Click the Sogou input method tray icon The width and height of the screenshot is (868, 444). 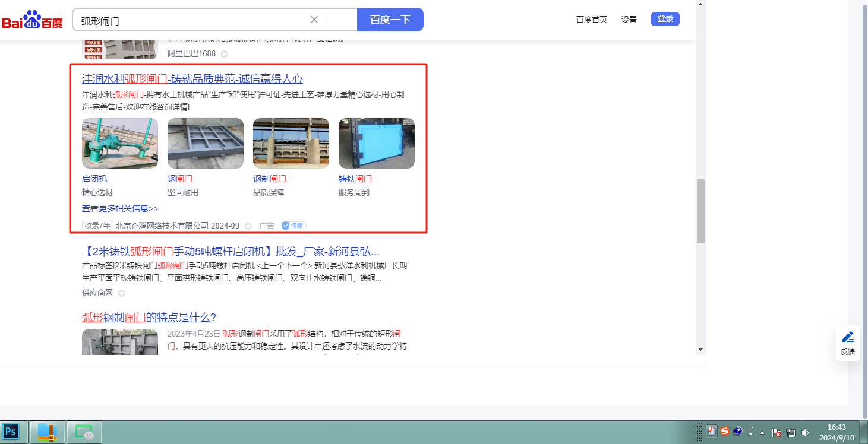(725, 432)
